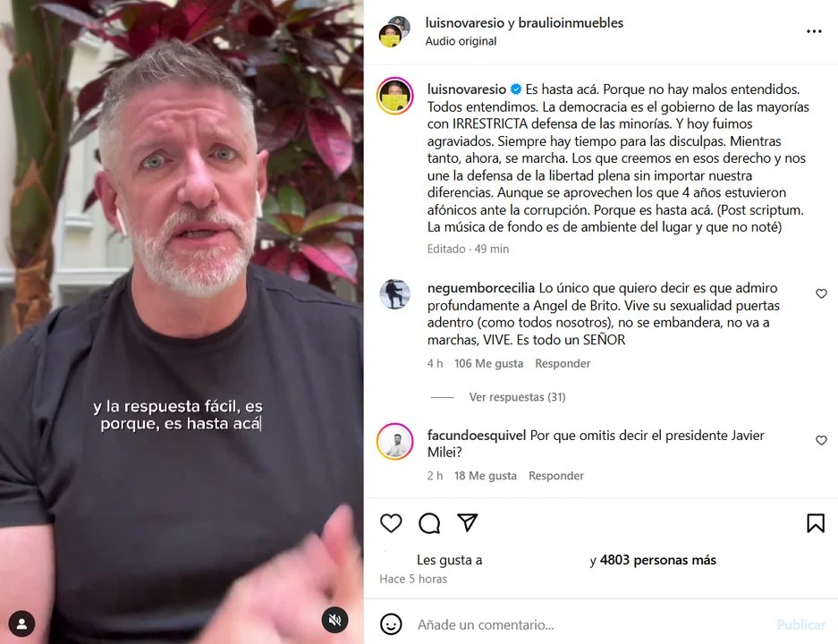Image resolution: width=838 pixels, height=644 pixels.
Task: Open more options three-dot menu
Action: click(814, 31)
